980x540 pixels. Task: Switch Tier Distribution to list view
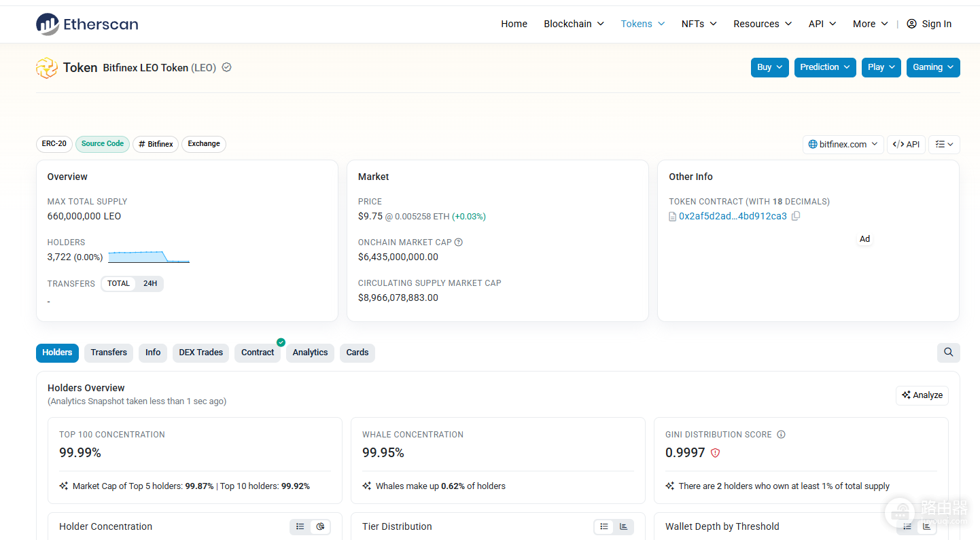(x=603, y=526)
